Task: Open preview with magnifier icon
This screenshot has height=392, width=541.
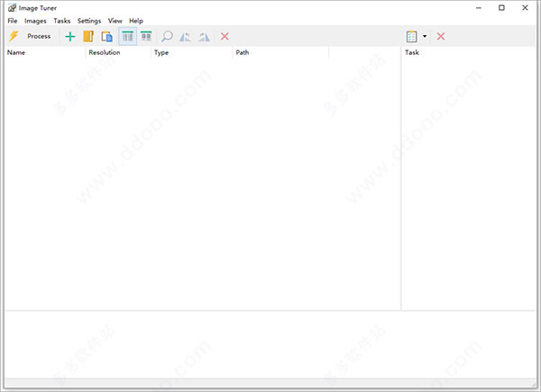Action: click(x=167, y=36)
